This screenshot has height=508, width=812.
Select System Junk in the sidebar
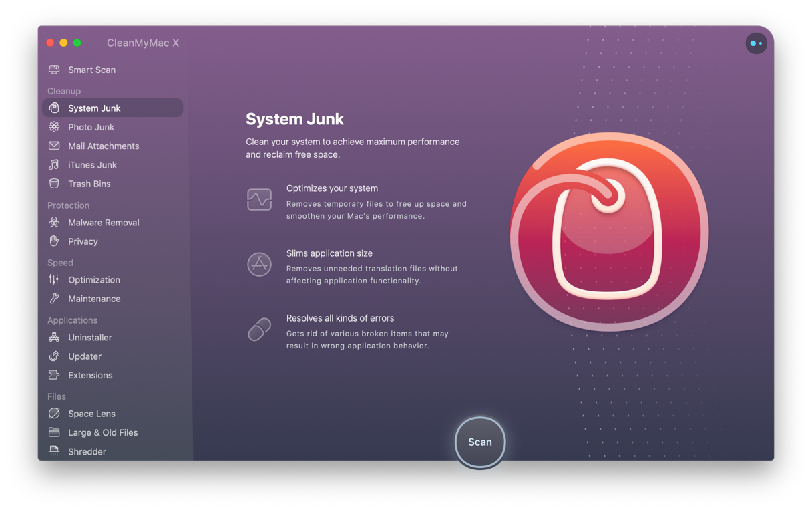[x=112, y=108]
